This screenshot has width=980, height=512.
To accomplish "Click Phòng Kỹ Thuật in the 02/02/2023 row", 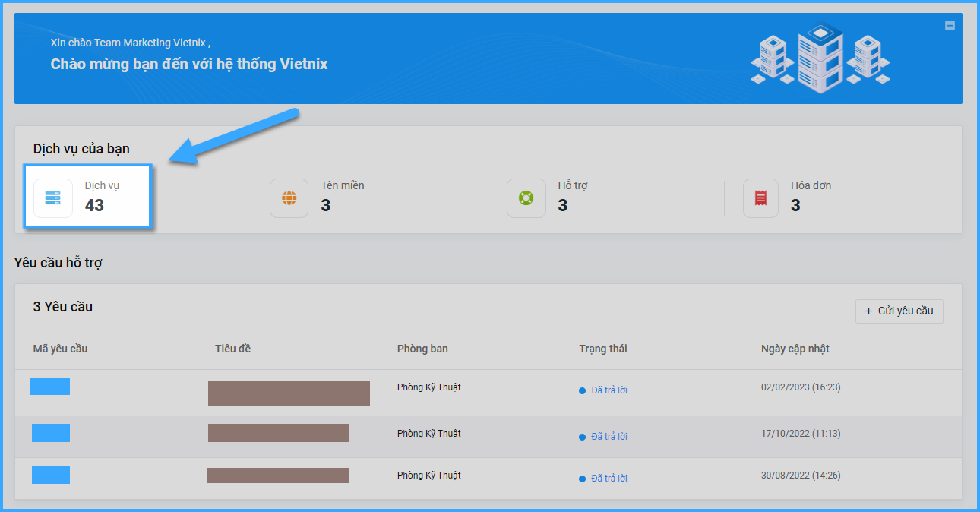I will point(429,387).
